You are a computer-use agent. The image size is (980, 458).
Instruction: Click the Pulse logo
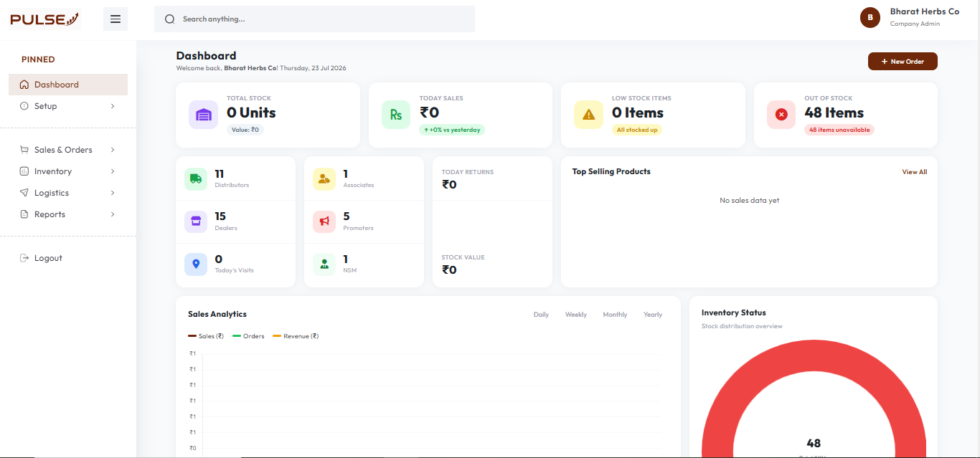44,19
